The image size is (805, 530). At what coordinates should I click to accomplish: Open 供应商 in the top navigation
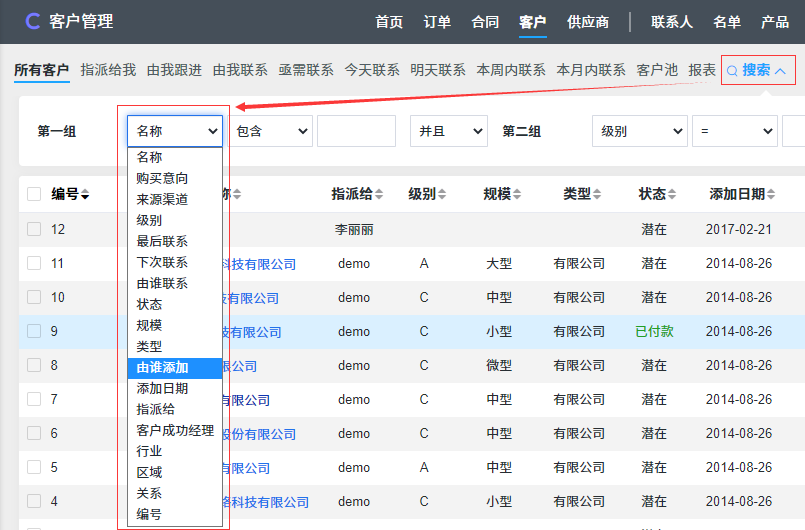pos(588,22)
